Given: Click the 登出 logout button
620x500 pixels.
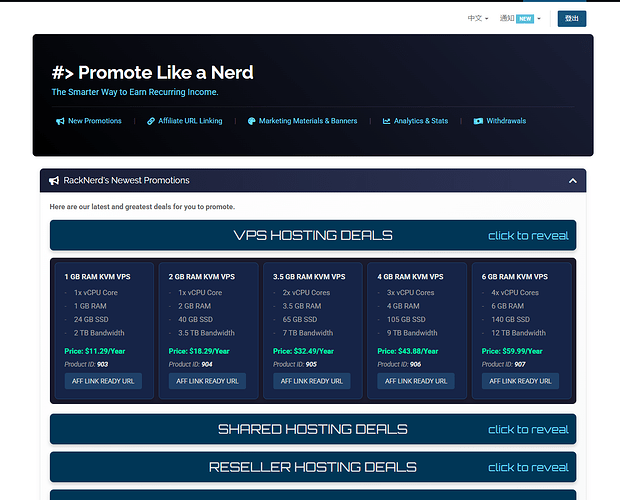Looking at the screenshot, I should click(x=572, y=19).
